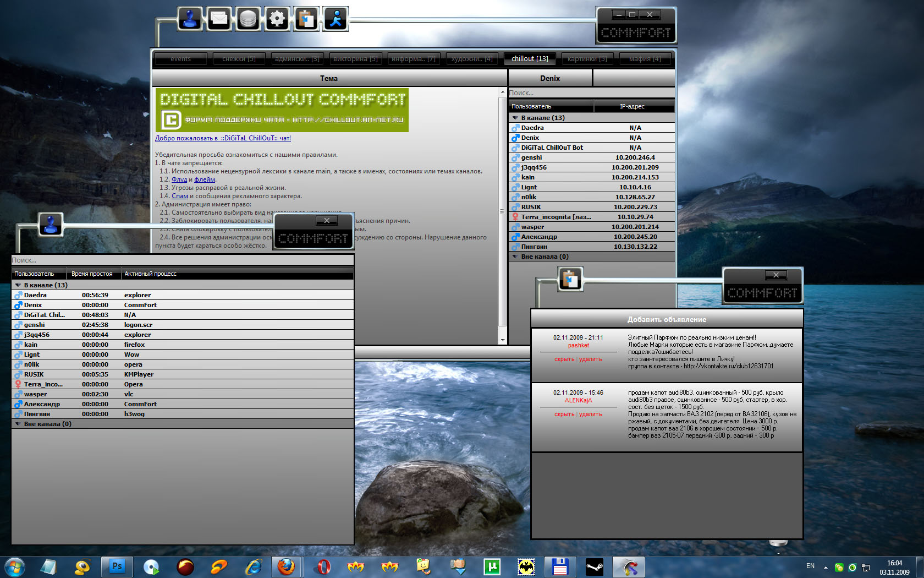Click the clipboard icon in the main toolbar
Viewport: 924px width, 578px height.
click(x=306, y=19)
